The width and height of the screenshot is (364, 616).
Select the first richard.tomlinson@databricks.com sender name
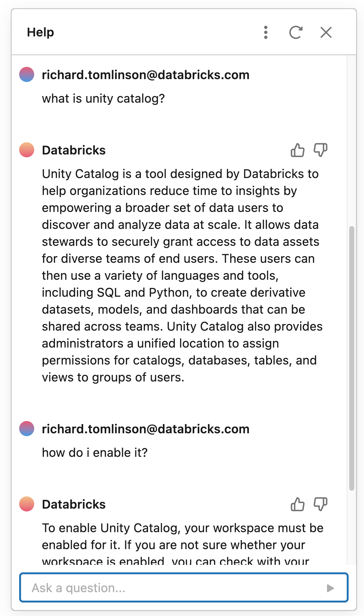(146, 75)
